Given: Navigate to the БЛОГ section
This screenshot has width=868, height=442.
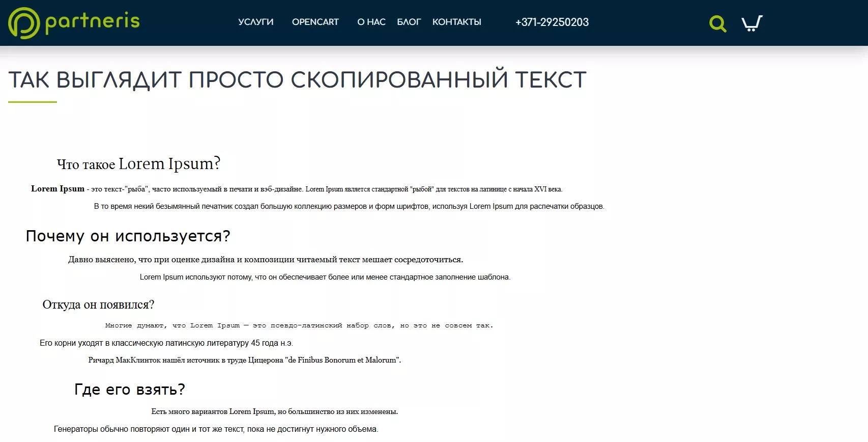Looking at the screenshot, I should [x=409, y=22].
